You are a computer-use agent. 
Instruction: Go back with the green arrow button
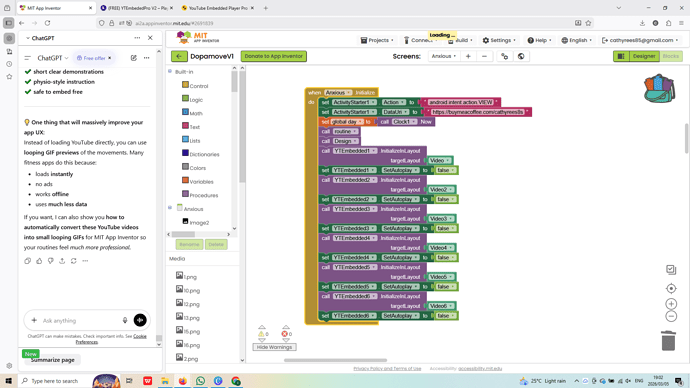(179, 56)
